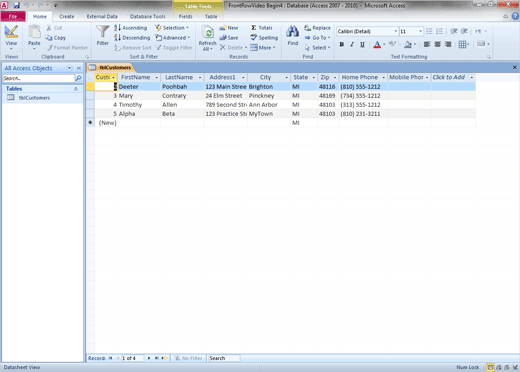520x372 pixels.
Task: Open the City column dropdown
Action: coord(286,77)
